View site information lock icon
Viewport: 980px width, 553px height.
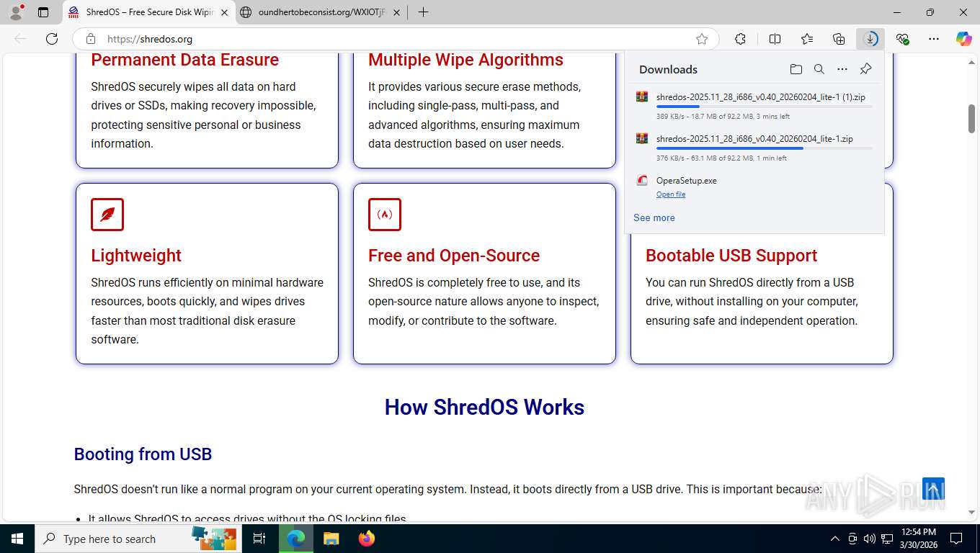click(x=91, y=39)
